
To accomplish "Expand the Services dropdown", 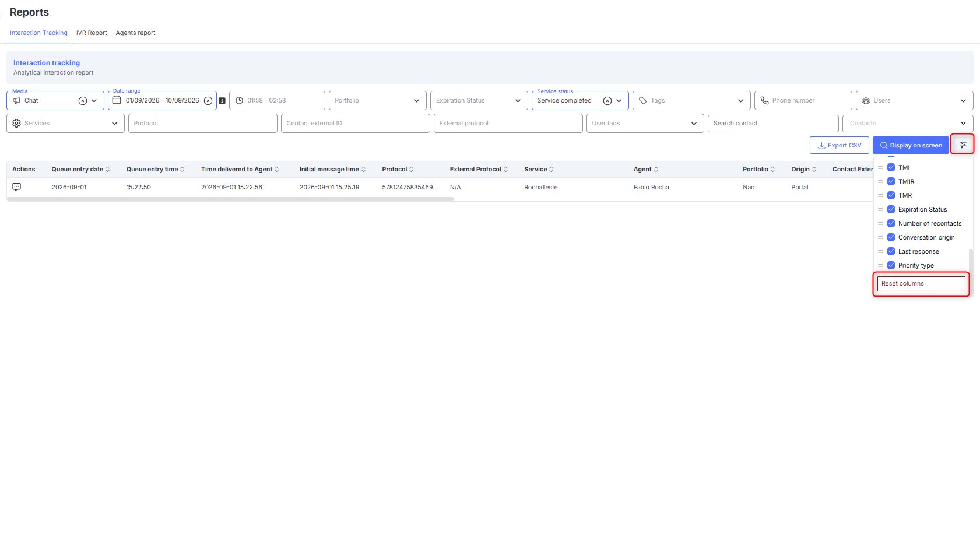I will 65,124.
